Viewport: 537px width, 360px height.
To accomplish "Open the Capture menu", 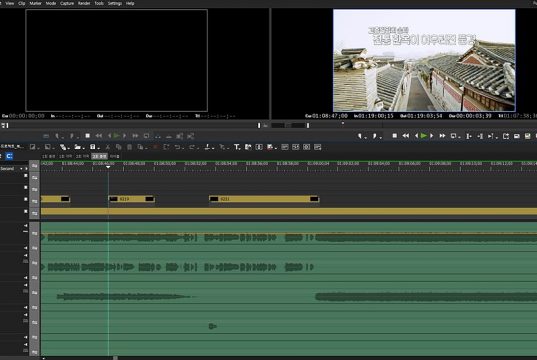I will pos(67,3).
